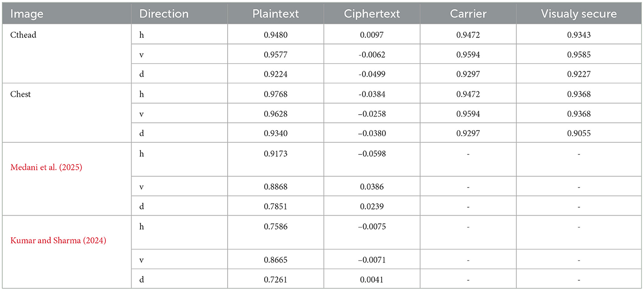Click the Chest row label
The image size is (644, 291).
click(21, 94)
